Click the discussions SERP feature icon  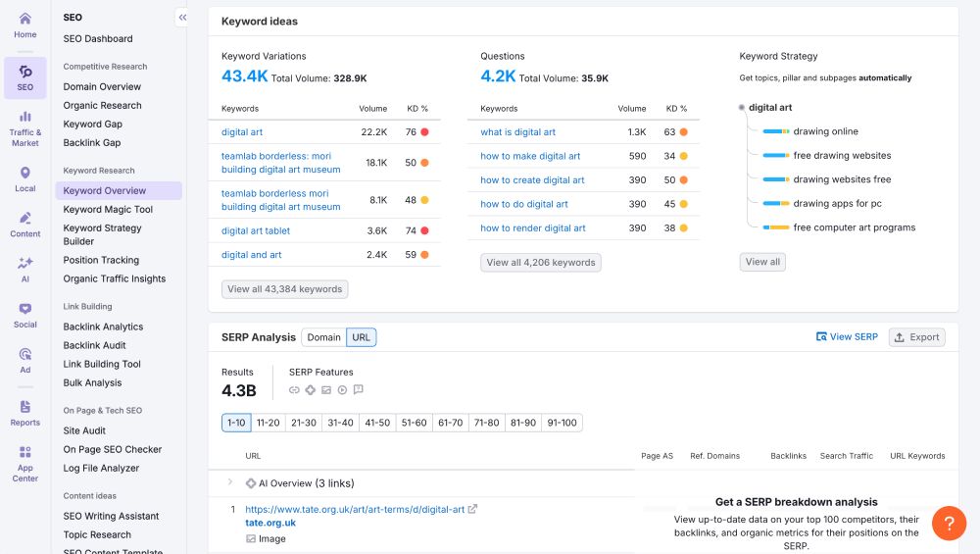(358, 390)
